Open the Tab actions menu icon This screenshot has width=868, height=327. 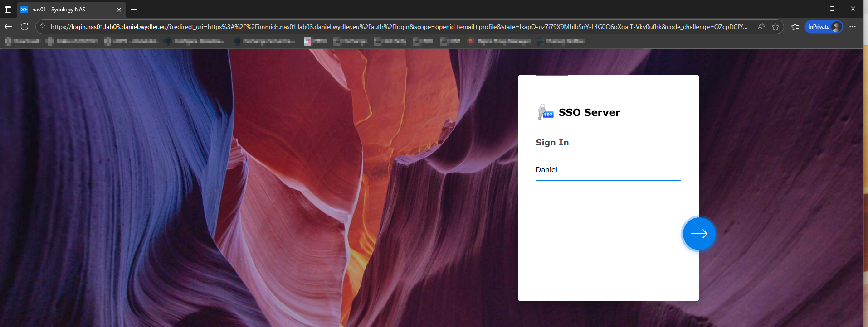pyautogui.click(x=8, y=9)
